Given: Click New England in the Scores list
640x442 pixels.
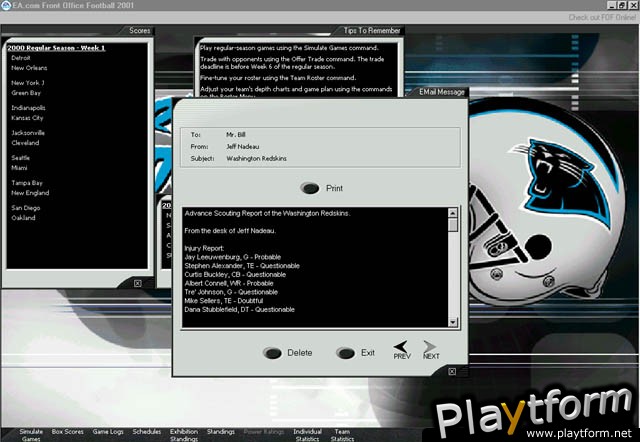Looking at the screenshot, I should pos(30,193).
